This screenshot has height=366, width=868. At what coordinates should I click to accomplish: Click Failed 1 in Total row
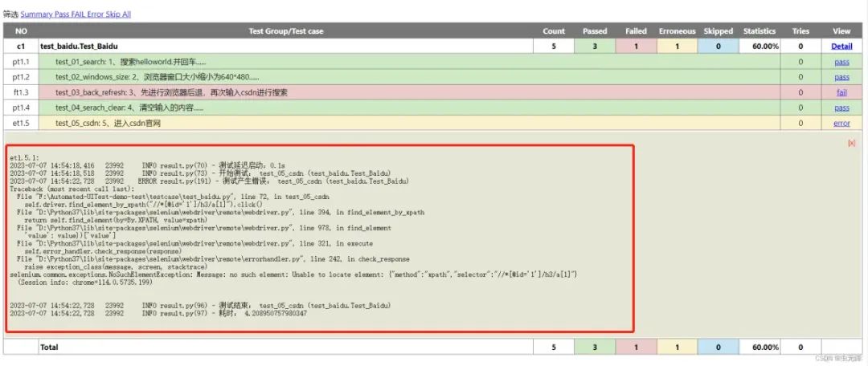coord(636,348)
